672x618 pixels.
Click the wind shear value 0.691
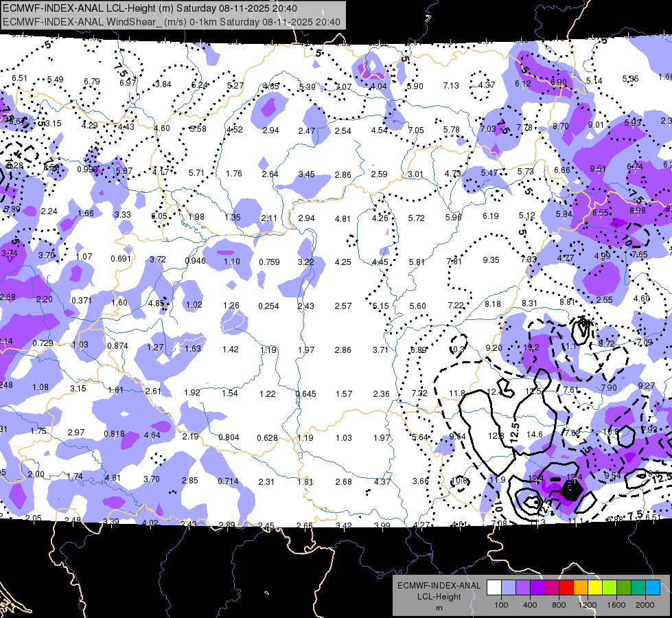[120, 259]
